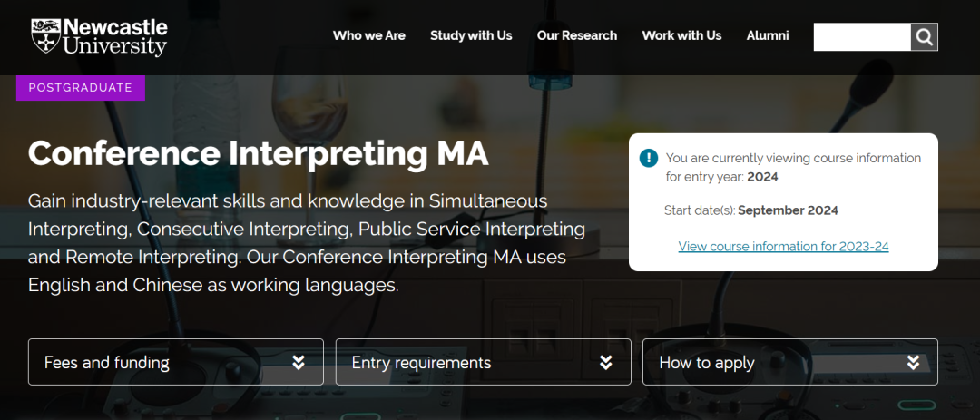Select Work with Us navigation item

click(x=681, y=35)
